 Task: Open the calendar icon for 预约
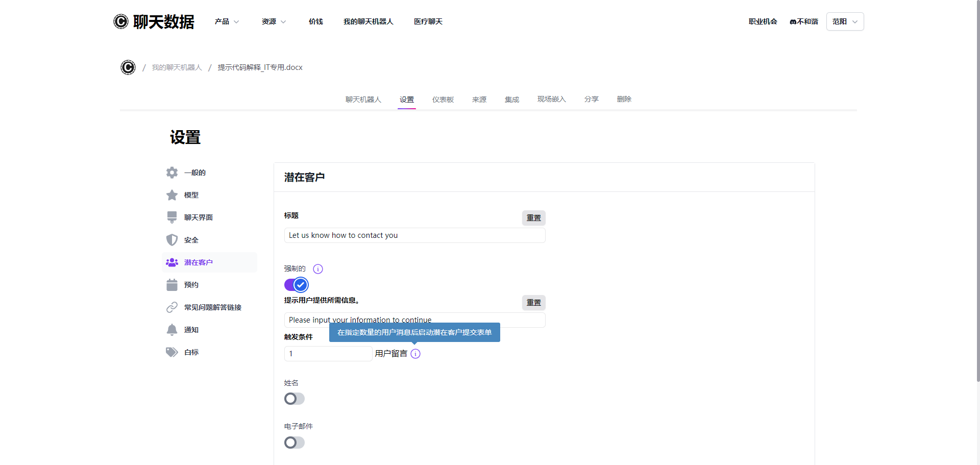coord(172,285)
